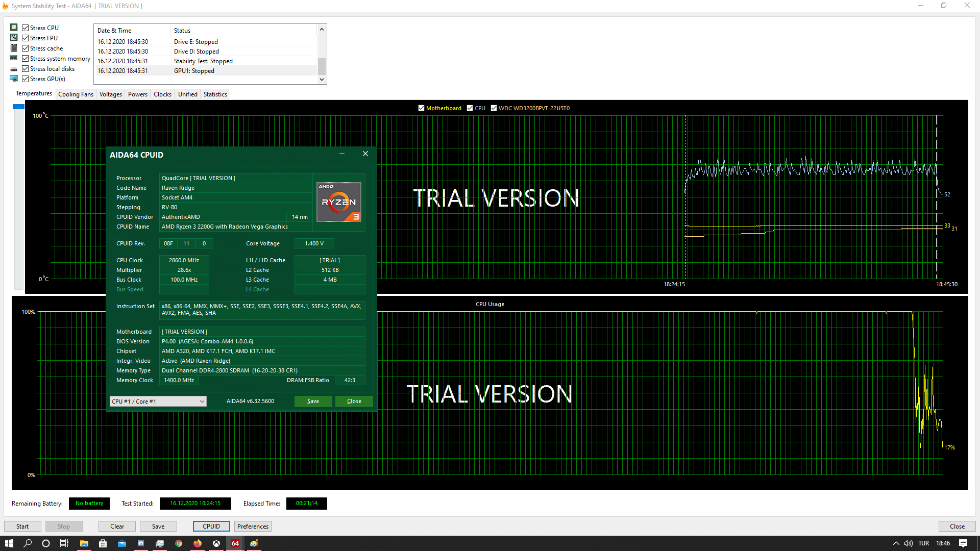Click the Ryzen 3 logo in the CPUID window
980x551 pixels.
click(339, 202)
